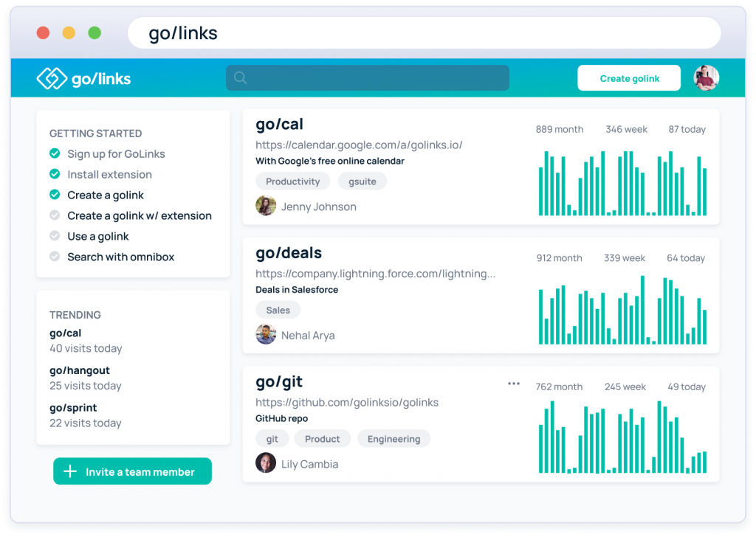Click the GETTING STARTED heading

pos(95,134)
